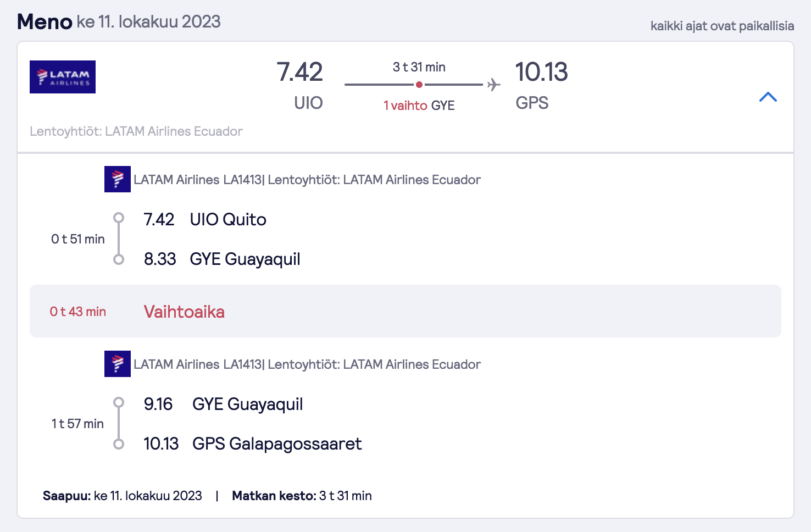Click the '1 vaihto GYE' stopover label

[x=419, y=106]
